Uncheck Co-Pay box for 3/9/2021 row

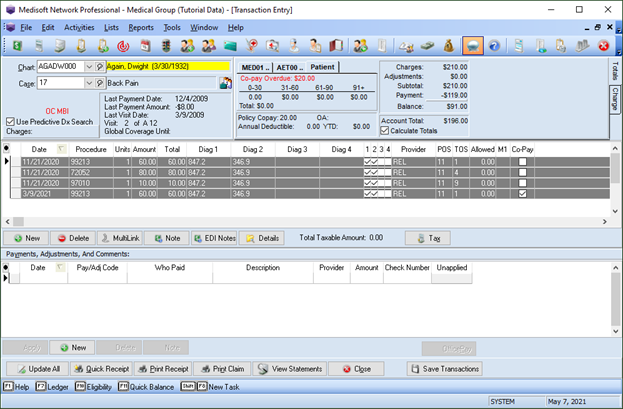click(x=522, y=194)
